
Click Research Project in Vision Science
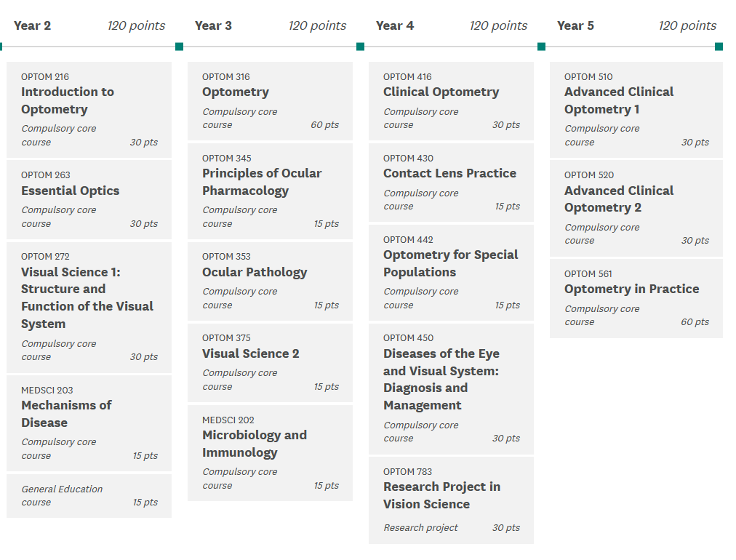[451, 500]
